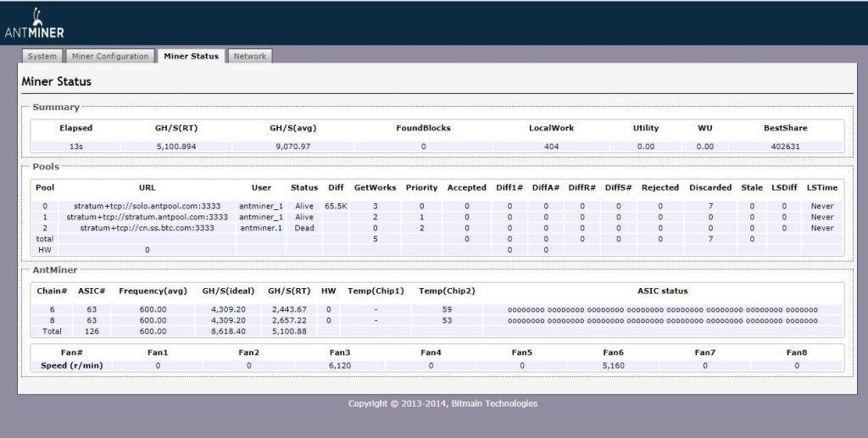
Task: Open the Network tab
Action: 250,56
